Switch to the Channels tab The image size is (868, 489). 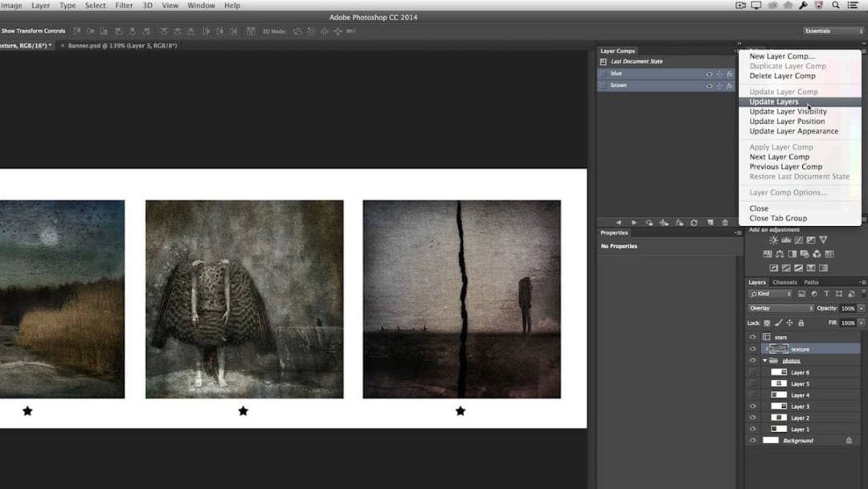click(784, 282)
